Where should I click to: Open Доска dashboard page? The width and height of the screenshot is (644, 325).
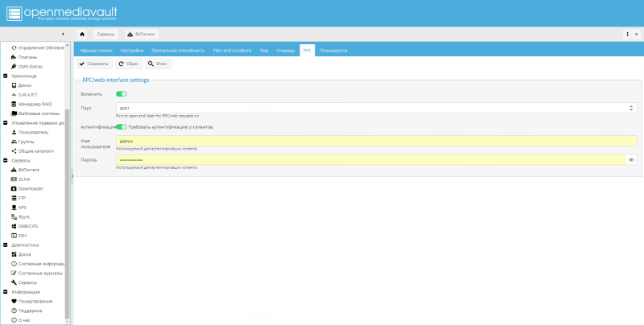point(24,254)
